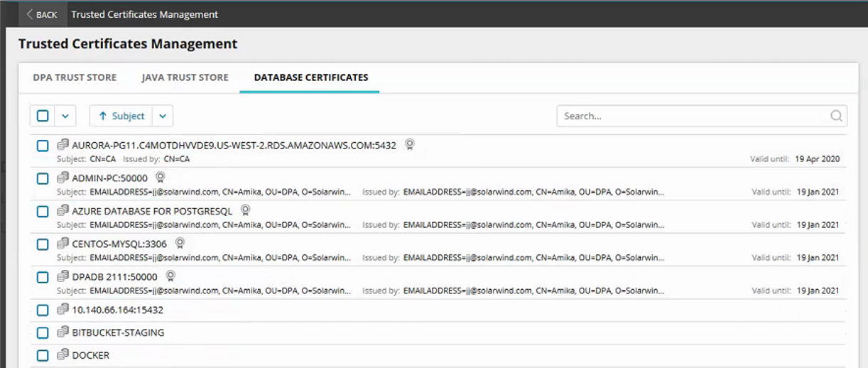Click the certificate badge after AZURE DATABASE FOR POSTGRESQL

point(246,210)
